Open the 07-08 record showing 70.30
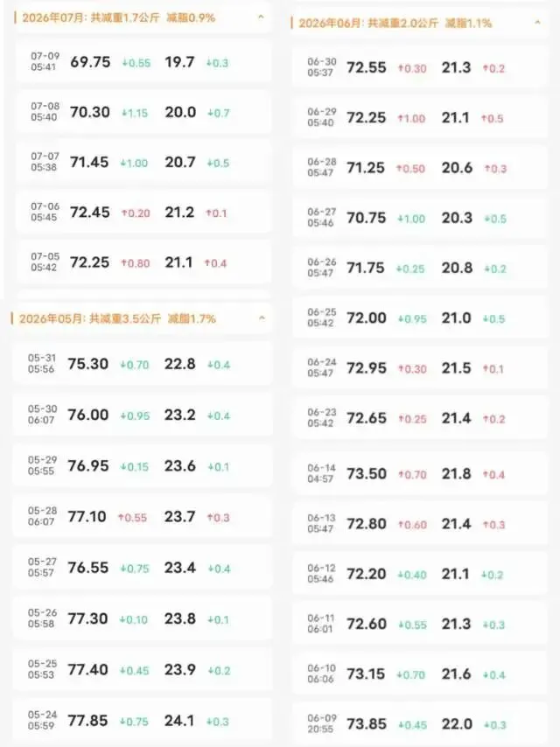Image resolution: width=560 pixels, height=747 pixels. tap(143, 112)
